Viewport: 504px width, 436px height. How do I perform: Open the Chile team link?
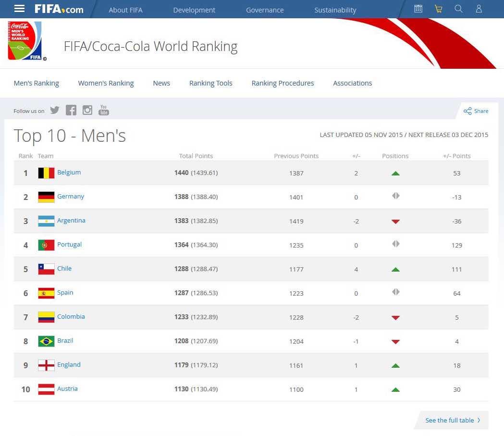point(64,269)
